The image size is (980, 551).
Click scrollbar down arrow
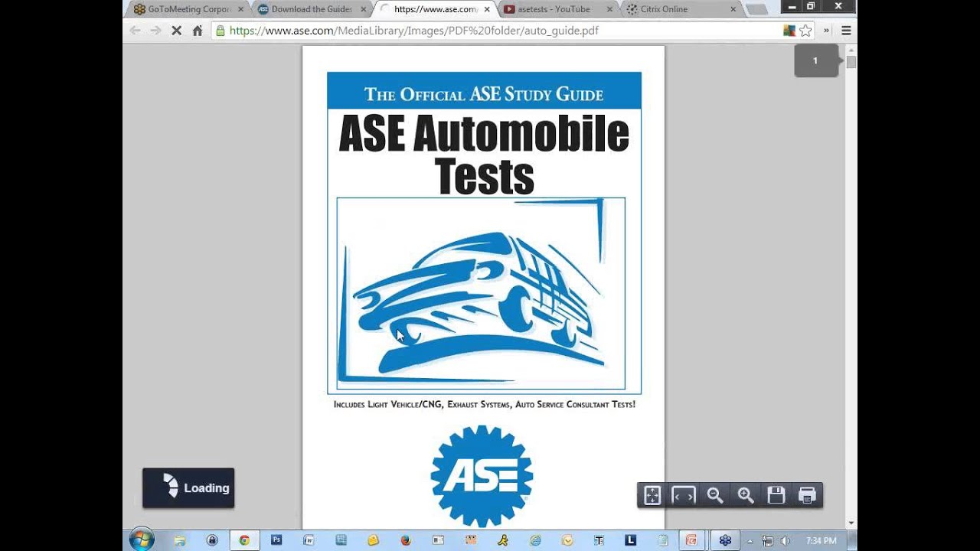pyautogui.click(x=851, y=523)
